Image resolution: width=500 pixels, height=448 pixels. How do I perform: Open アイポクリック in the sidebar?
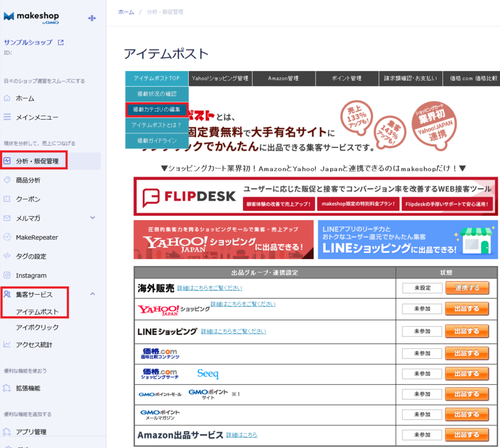pos(37,327)
